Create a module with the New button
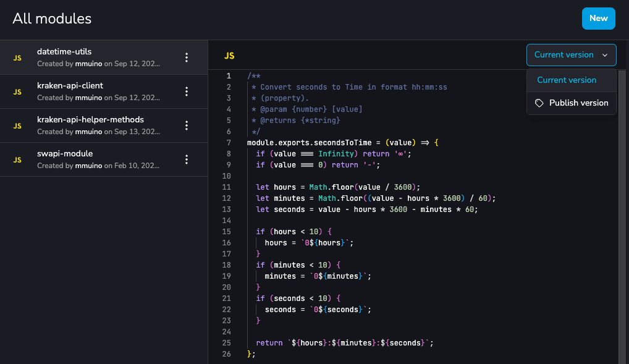This screenshot has width=629, height=364. (x=599, y=19)
